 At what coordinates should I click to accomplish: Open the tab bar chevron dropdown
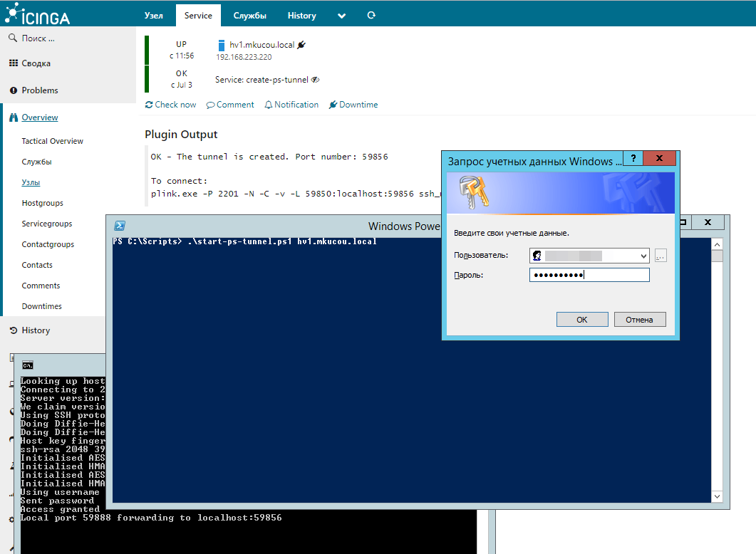pos(342,16)
